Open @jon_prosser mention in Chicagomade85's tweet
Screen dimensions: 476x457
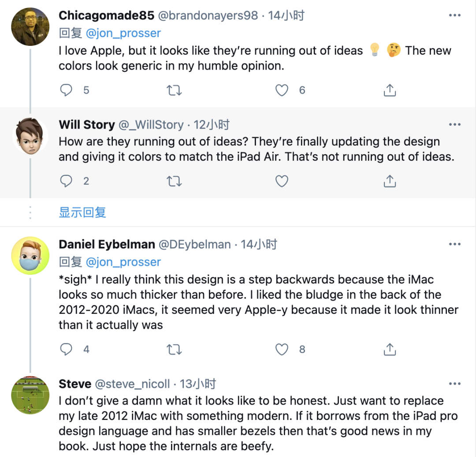[x=123, y=33]
